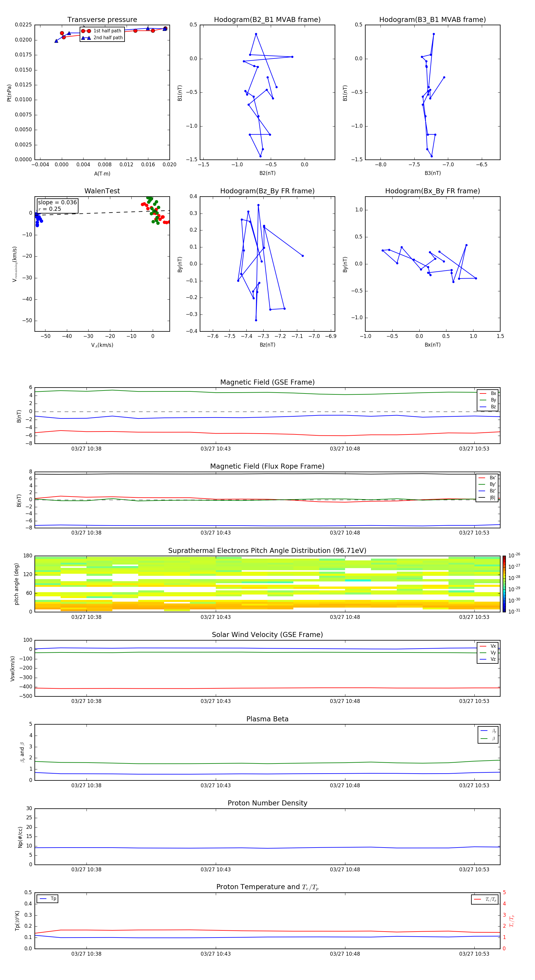The height and width of the screenshot is (980, 535).
Task: Click the 'Vy' legend entry in velocity plot
Action: click(x=488, y=652)
